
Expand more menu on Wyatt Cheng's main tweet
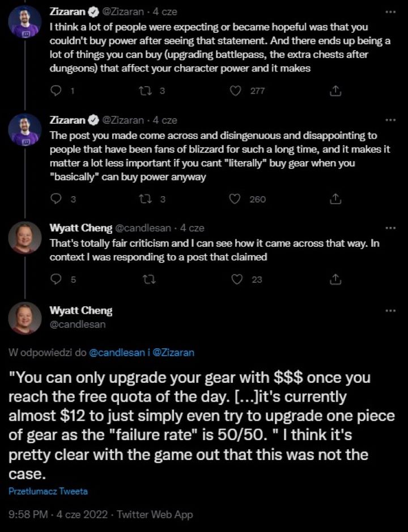(x=390, y=311)
